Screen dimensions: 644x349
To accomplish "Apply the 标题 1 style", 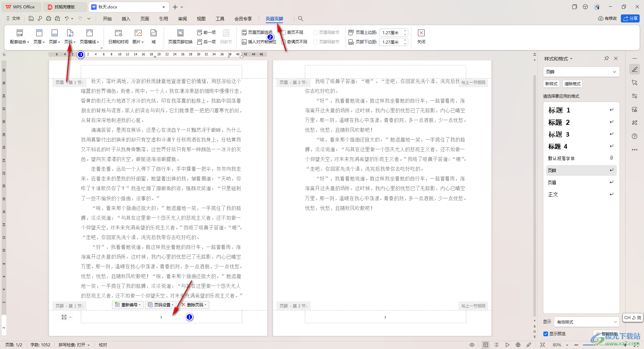I will [581, 110].
